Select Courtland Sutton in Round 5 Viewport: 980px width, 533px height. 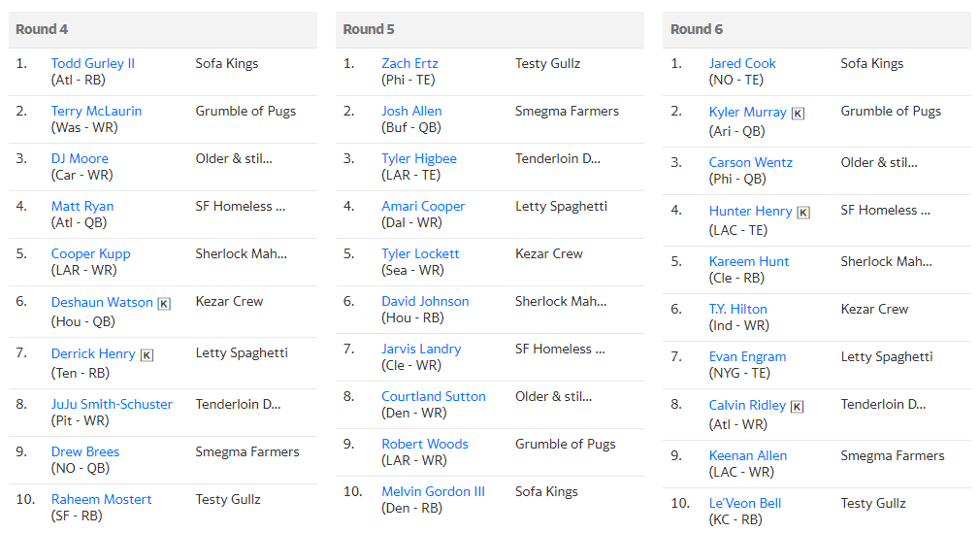point(433,397)
